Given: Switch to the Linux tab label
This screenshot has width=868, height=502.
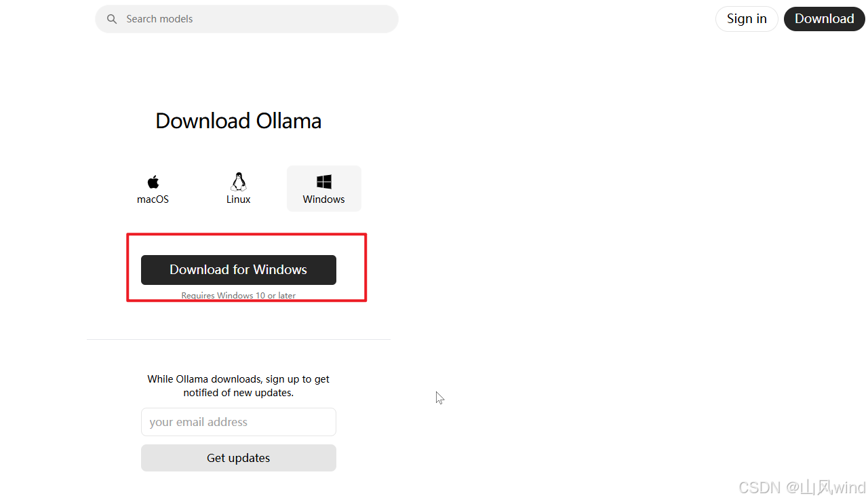Looking at the screenshot, I should point(239,199).
